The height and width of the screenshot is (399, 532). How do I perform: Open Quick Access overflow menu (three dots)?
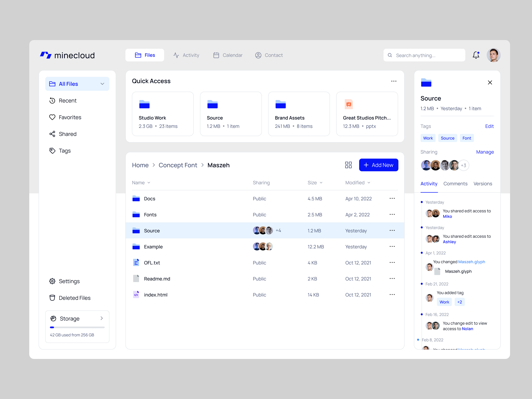(x=394, y=81)
